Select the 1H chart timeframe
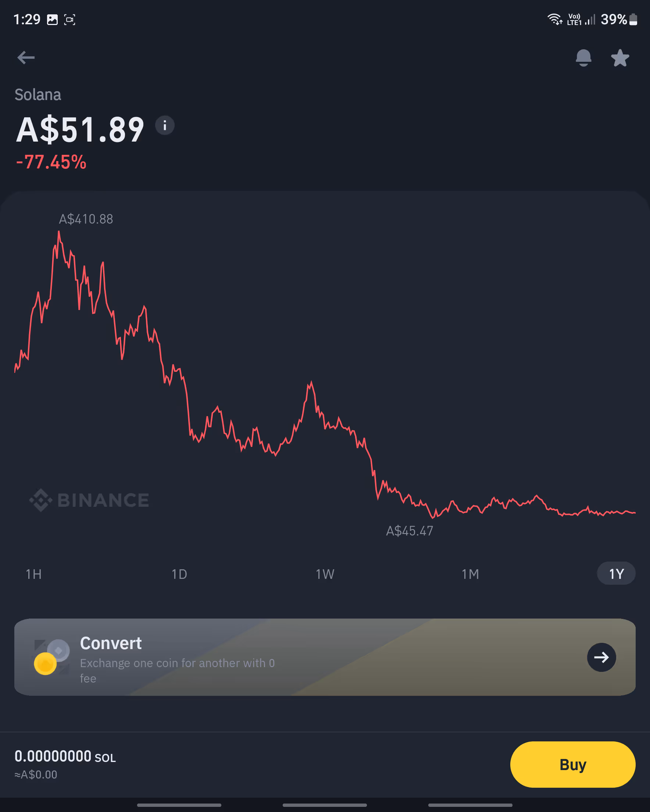The width and height of the screenshot is (650, 812). 33,574
